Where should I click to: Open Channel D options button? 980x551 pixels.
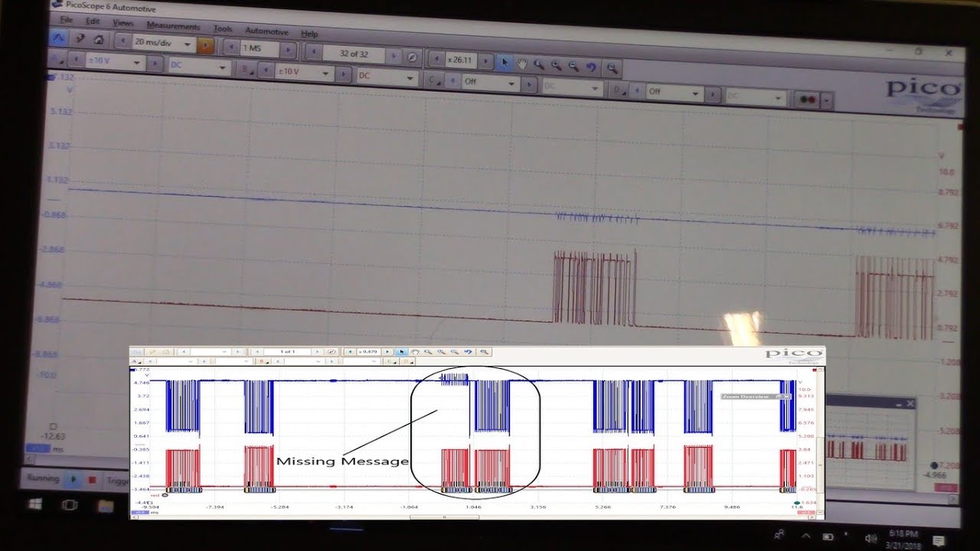[619, 90]
